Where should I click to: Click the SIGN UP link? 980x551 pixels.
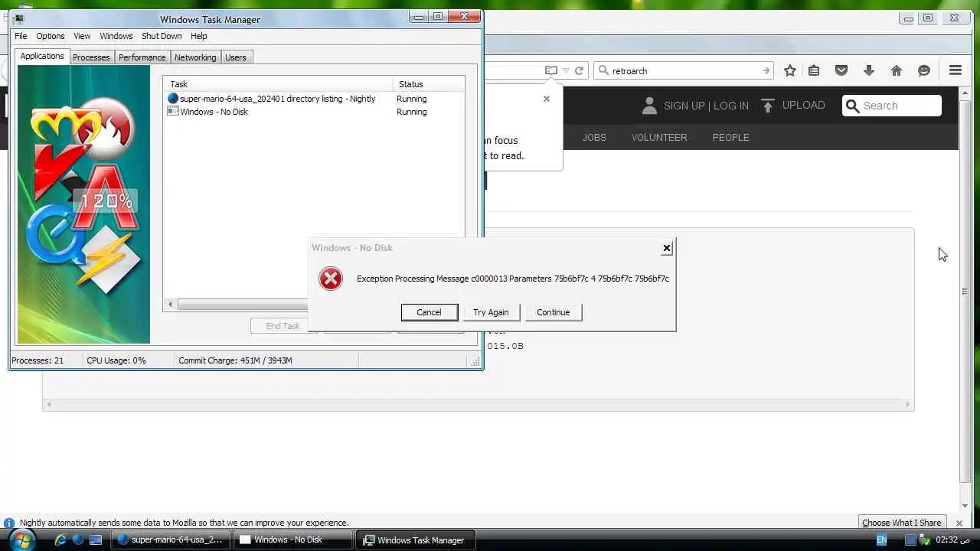684,106
